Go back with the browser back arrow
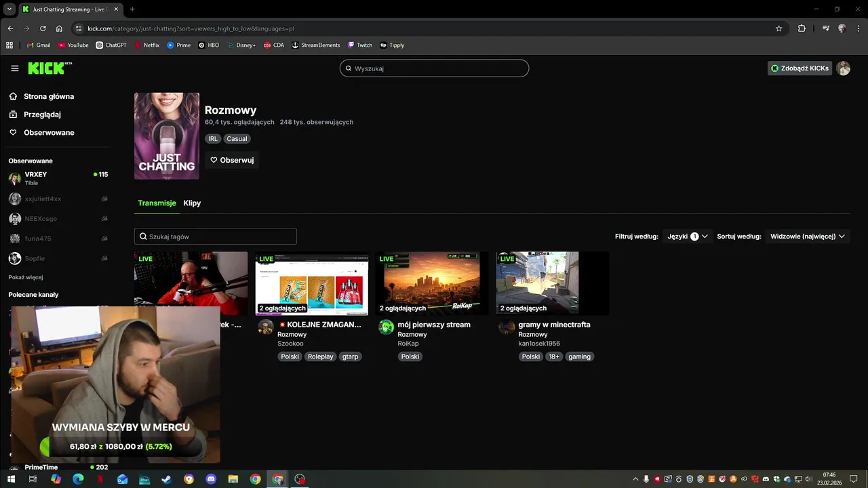Image resolution: width=868 pixels, height=488 pixels. tap(10, 28)
